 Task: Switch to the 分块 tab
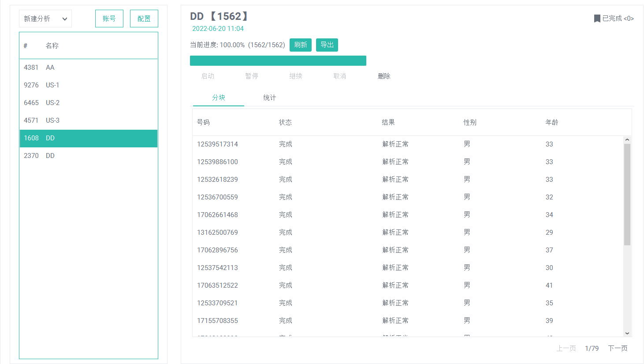coord(219,98)
